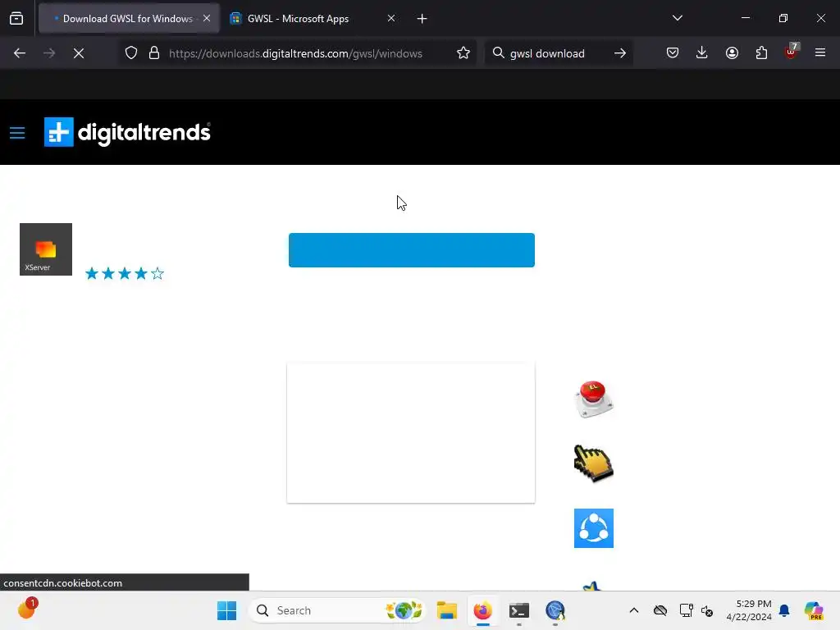Click the OneDrive cloud tray icon
840x630 pixels.
click(660, 610)
